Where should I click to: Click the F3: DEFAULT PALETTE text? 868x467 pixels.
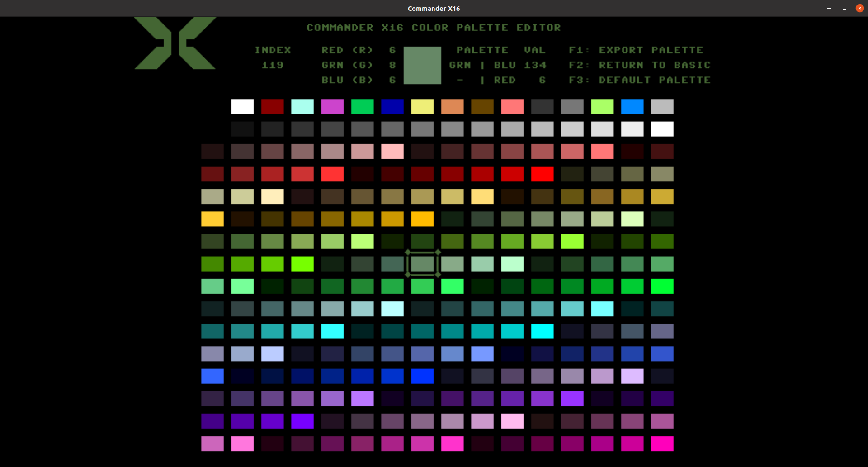click(x=640, y=80)
